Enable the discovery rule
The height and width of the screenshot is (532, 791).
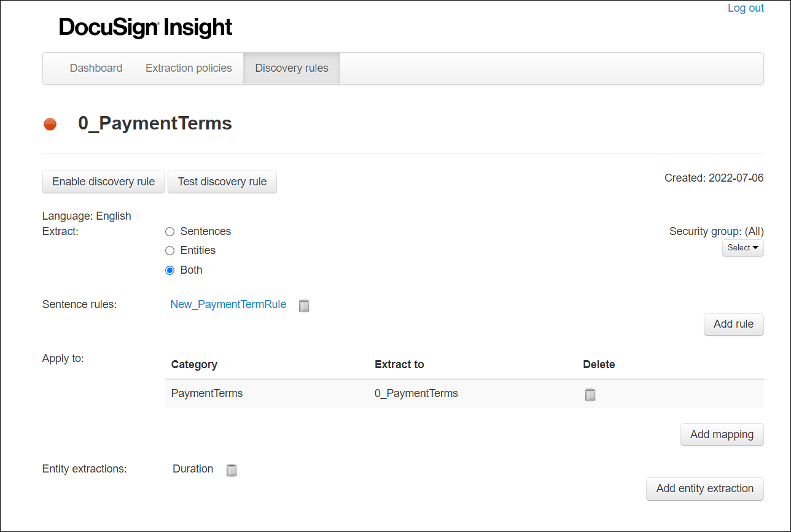[x=103, y=182]
